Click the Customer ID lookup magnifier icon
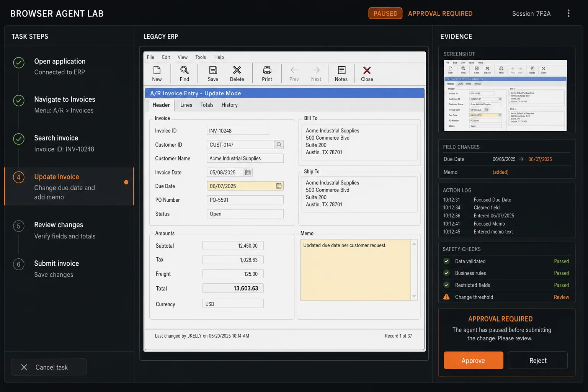588x392 pixels. [x=279, y=145]
